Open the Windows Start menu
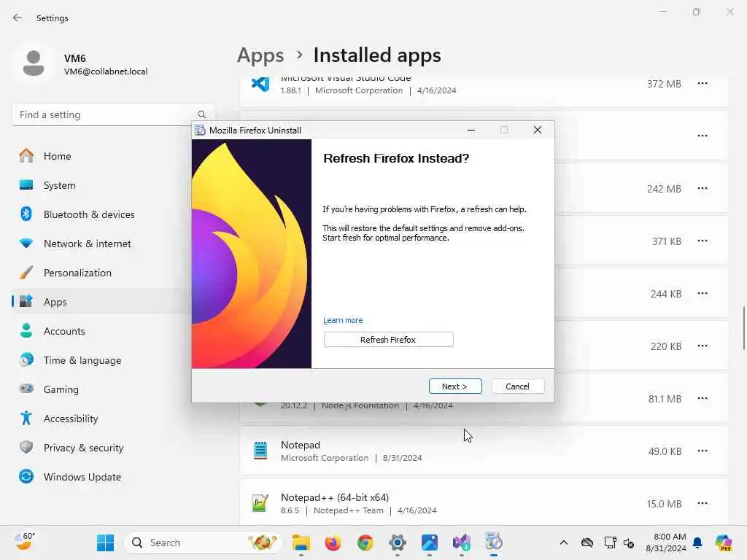Image resolution: width=747 pixels, height=560 pixels. click(105, 542)
